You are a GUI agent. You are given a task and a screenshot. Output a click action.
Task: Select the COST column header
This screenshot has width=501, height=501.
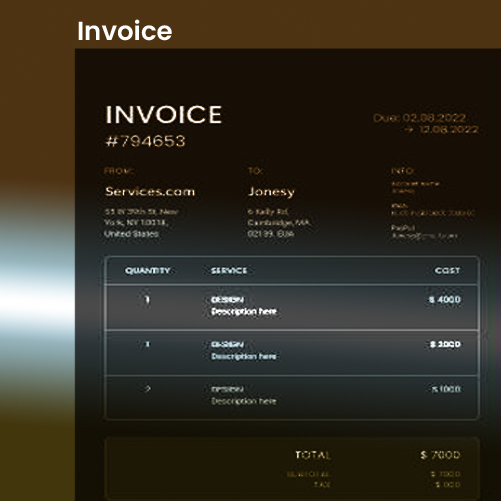447,271
